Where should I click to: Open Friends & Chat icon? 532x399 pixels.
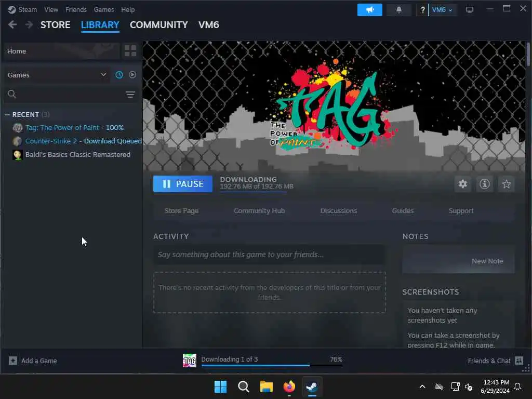[x=519, y=361]
